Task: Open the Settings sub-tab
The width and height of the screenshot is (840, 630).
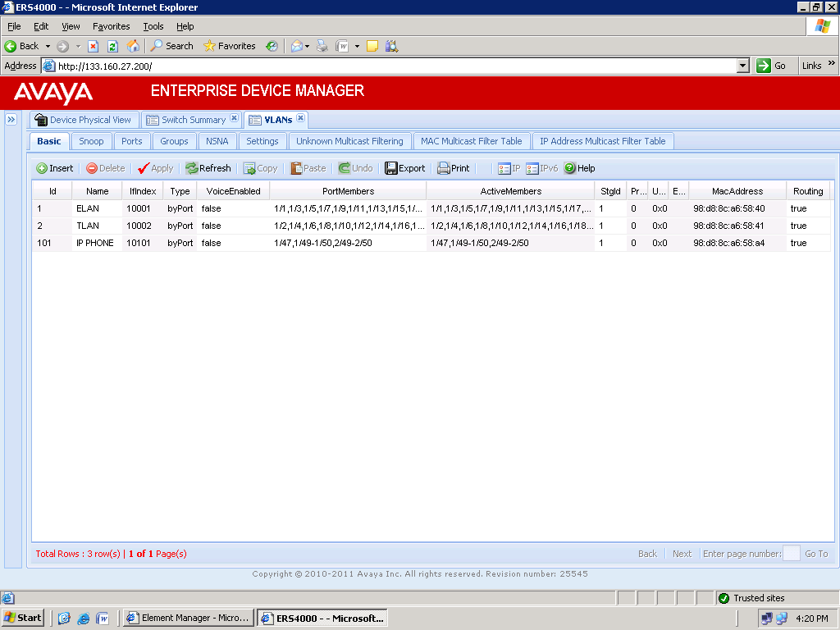Action: (262, 141)
